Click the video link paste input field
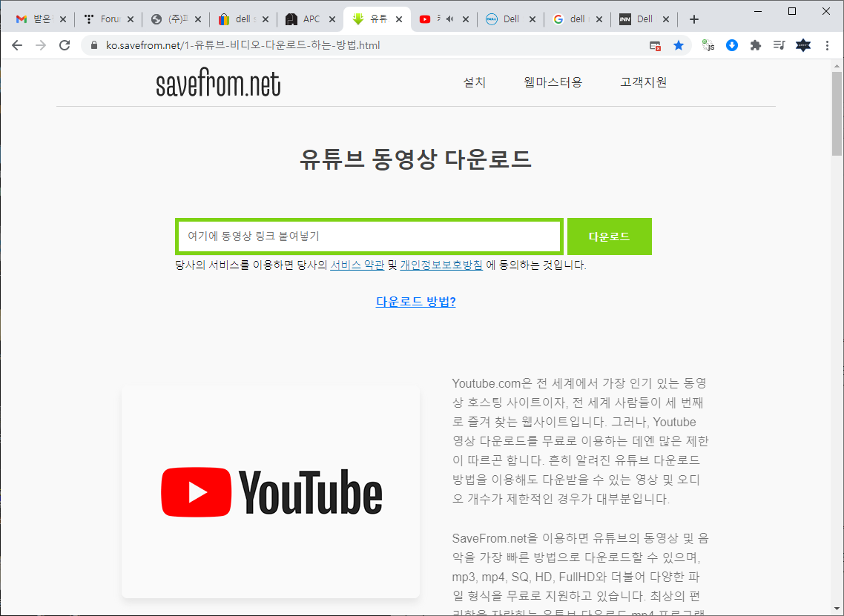 [369, 236]
